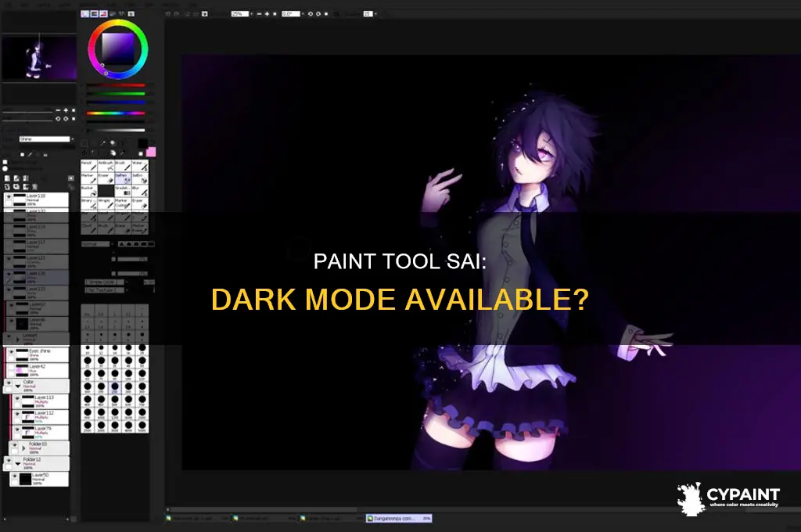Show the HSV slider panel icon
The width and height of the screenshot is (801, 532).
point(103,14)
